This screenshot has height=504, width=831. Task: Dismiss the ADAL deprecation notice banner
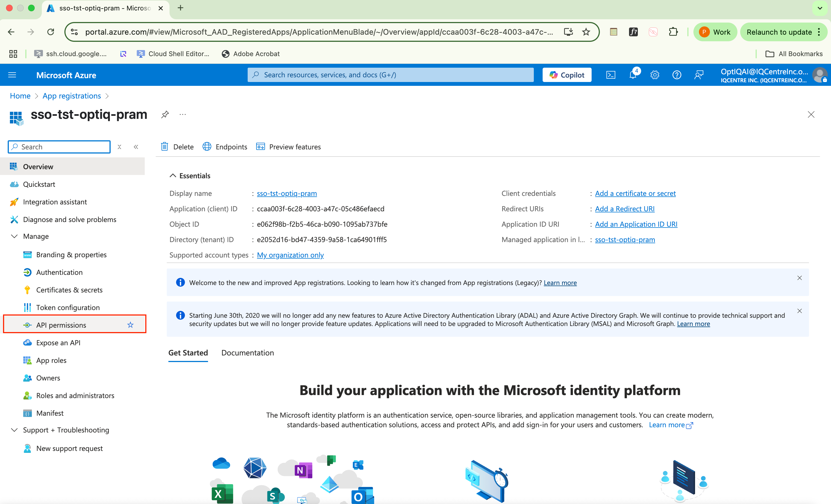point(799,311)
